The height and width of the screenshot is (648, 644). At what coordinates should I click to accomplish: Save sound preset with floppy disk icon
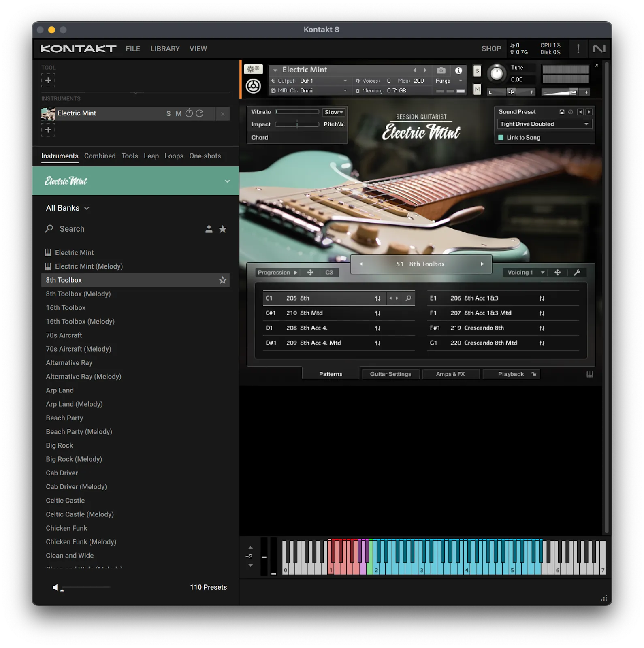tap(562, 112)
